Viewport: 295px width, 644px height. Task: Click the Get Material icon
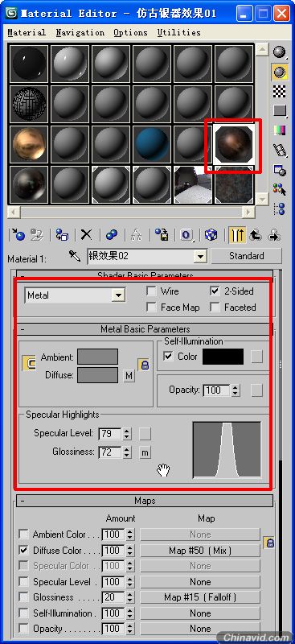18,235
